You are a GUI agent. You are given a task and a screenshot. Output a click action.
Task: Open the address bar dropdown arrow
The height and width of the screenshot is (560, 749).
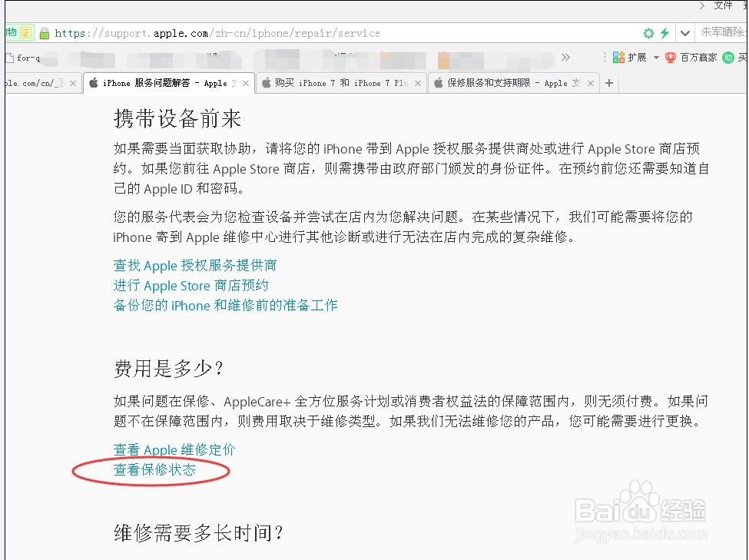point(685,34)
